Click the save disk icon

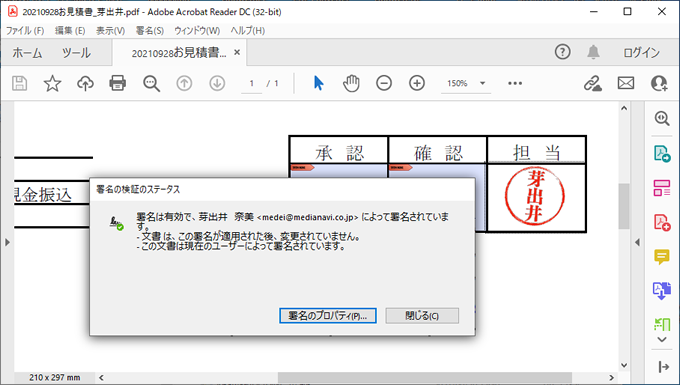click(x=20, y=83)
